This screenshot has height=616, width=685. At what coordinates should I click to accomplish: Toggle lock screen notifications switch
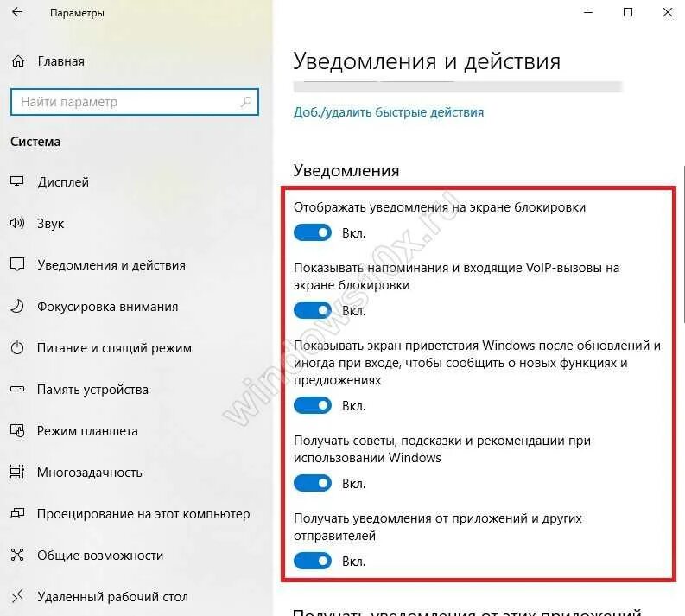pyautogui.click(x=313, y=233)
